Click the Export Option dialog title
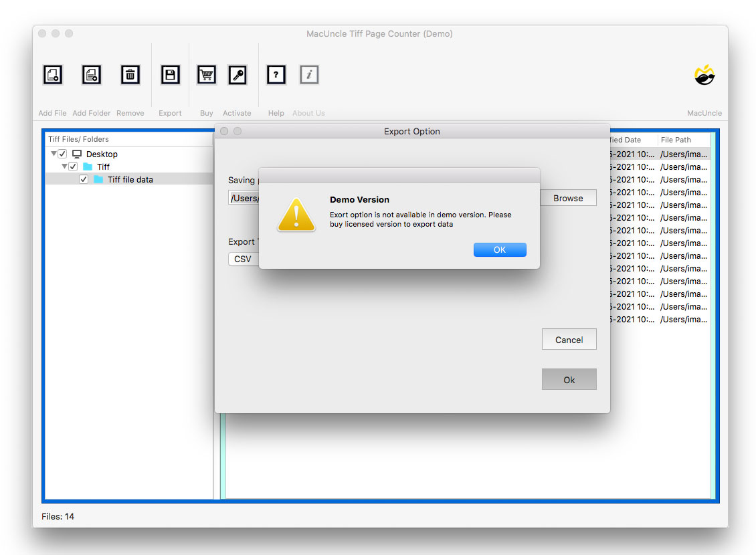756x555 pixels. click(411, 132)
